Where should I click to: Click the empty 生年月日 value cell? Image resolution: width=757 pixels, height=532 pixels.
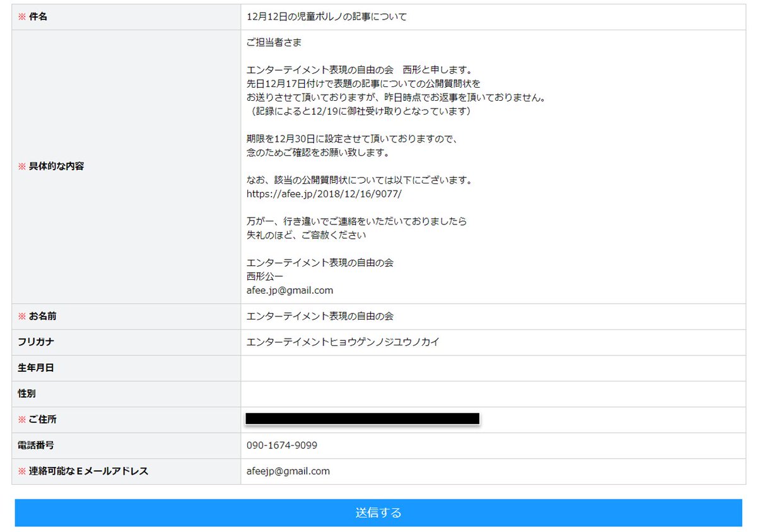[x=493, y=368]
